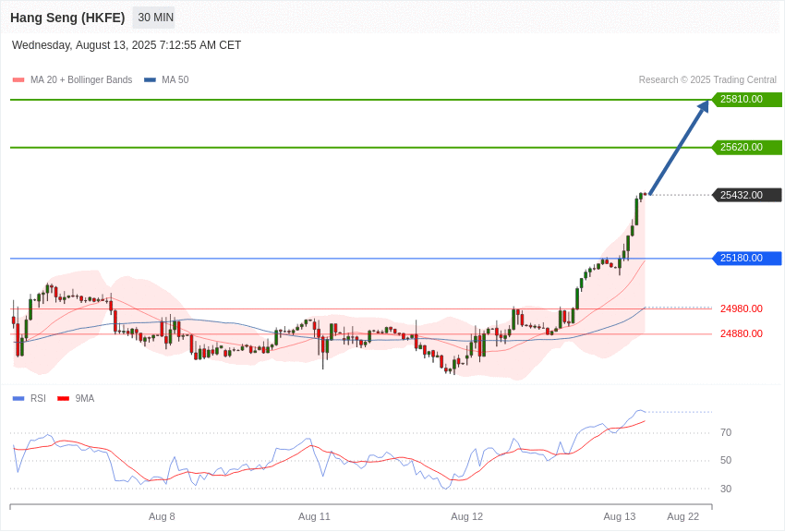Click the 30 MIN timeframe badge
The height and width of the screenshot is (532, 785).
coord(153,18)
